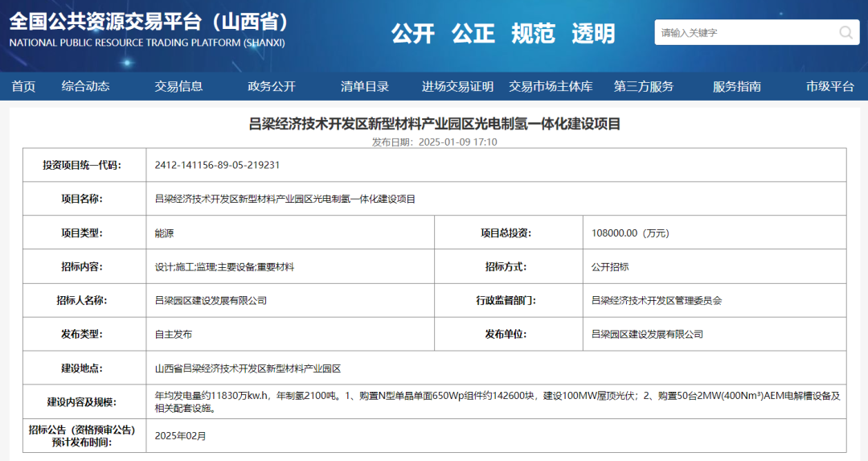This screenshot has height=461, width=868.
Task: Click the 建设地点 address value
Action: click(x=248, y=368)
